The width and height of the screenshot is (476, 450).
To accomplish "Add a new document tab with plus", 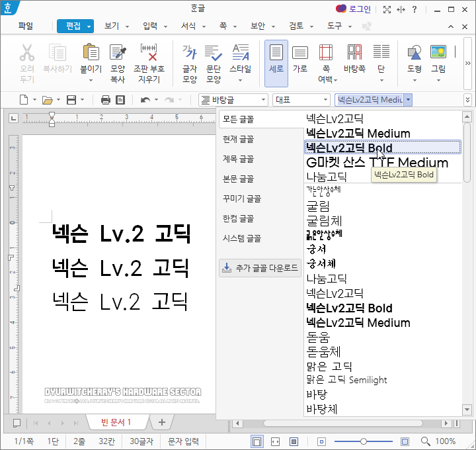I will (x=162, y=422).
